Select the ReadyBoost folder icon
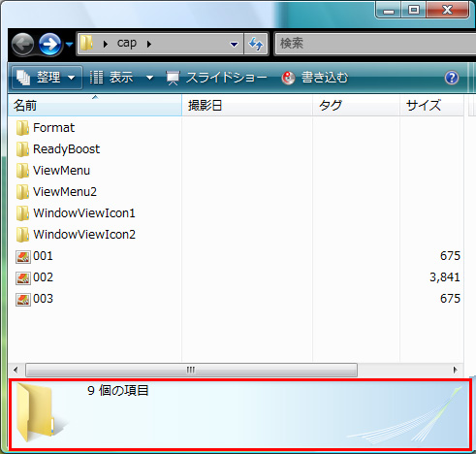The width and height of the screenshot is (476, 454). point(22,149)
